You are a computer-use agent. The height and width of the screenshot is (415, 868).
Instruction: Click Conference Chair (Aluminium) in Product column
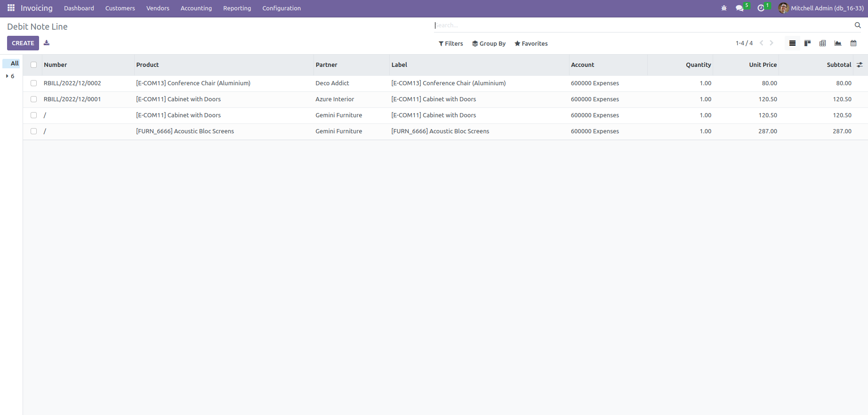pos(193,83)
